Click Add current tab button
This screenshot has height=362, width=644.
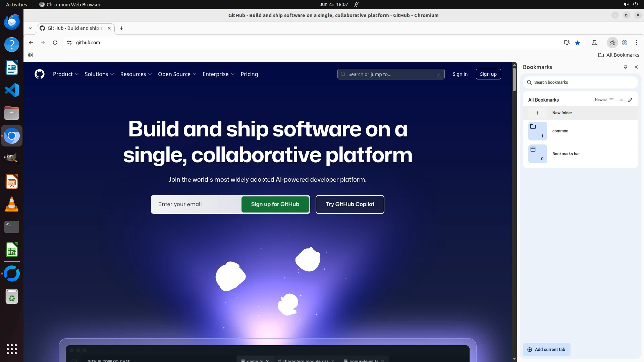546,349
